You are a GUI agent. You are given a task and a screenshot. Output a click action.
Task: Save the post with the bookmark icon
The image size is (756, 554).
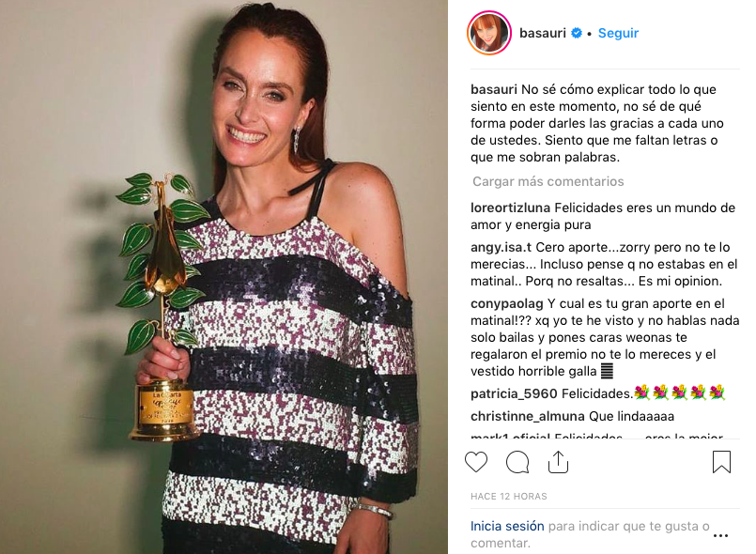point(721,462)
